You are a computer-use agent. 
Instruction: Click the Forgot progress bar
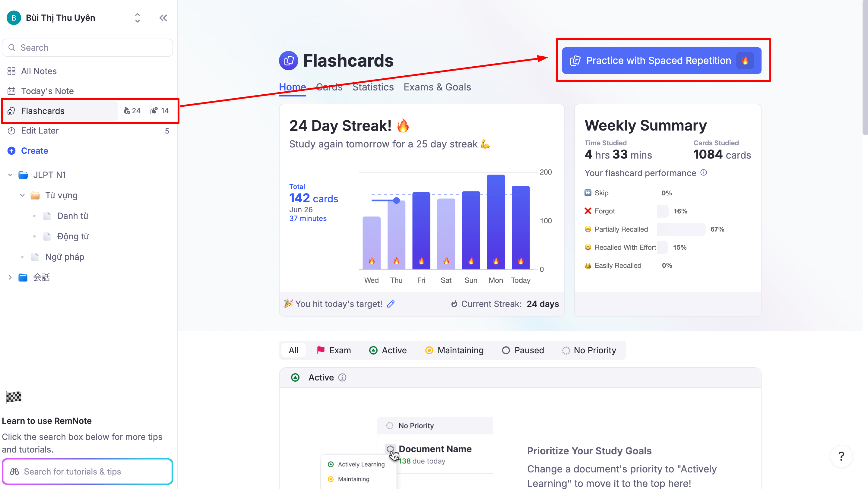click(x=663, y=211)
